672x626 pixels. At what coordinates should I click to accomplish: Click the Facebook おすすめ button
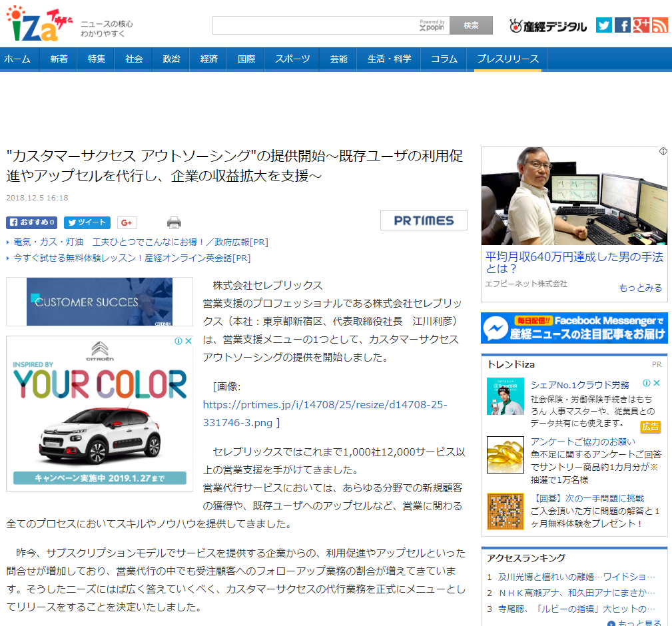[32, 222]
